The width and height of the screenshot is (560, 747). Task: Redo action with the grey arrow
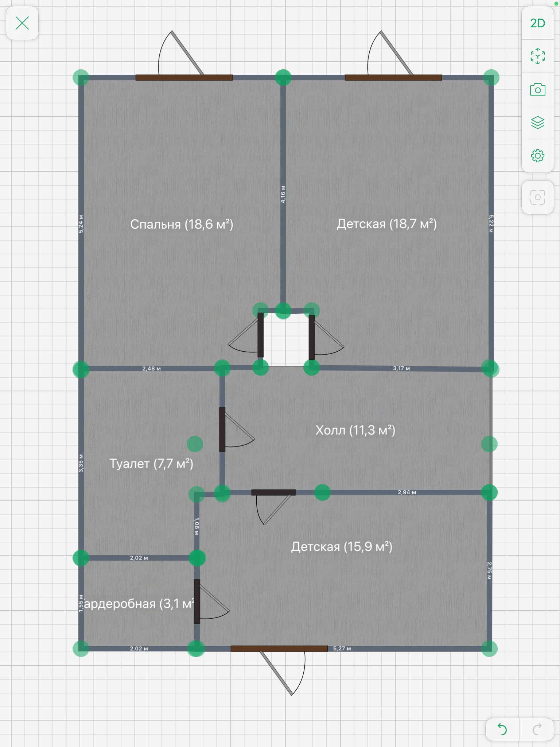537,729
